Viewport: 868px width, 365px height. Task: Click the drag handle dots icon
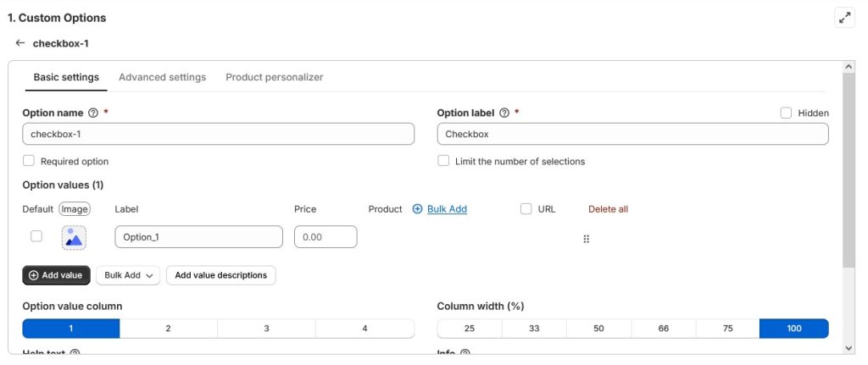click(x=586, y=239)
